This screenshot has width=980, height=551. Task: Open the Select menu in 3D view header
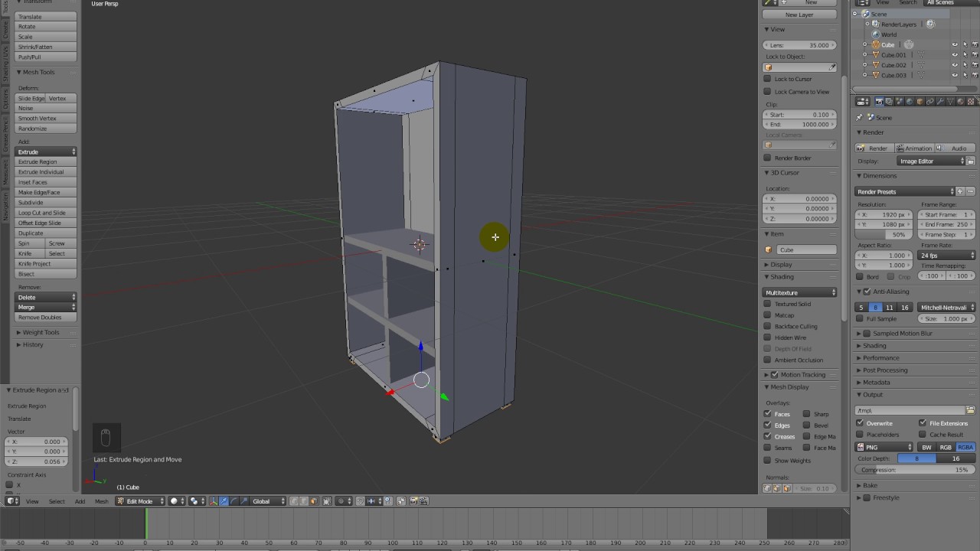pyautogui.click(x=57, y=501)
